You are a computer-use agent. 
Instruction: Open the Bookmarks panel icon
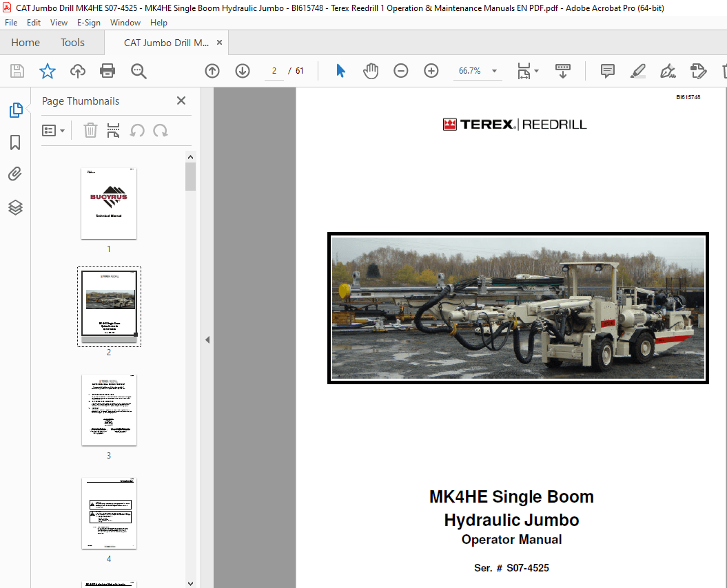(x=15, y=143)
